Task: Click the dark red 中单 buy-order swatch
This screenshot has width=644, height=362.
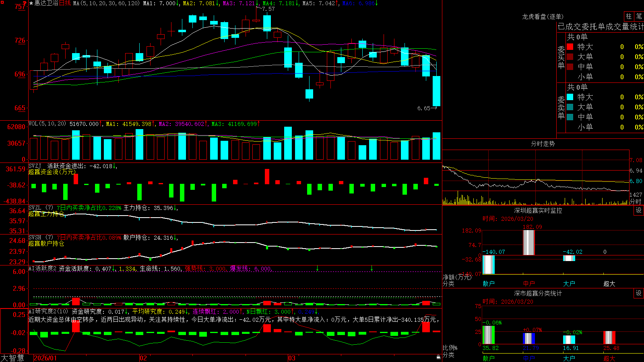Action: (570, 66)
